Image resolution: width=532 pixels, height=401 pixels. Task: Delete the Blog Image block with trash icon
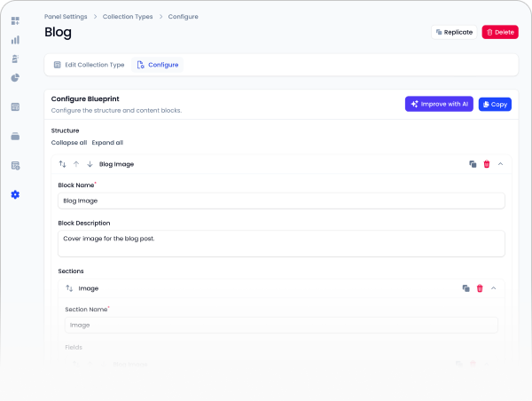(x=487, y=164)
